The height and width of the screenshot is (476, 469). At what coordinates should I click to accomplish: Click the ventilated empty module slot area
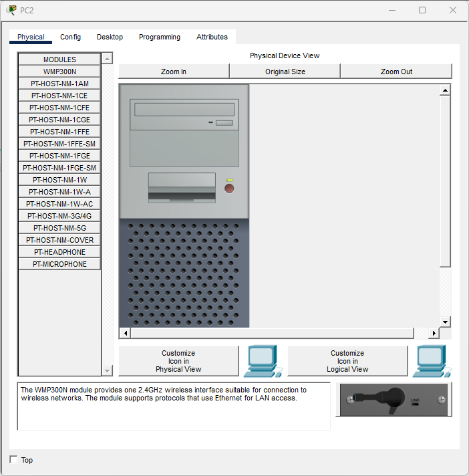click(184, 273)
